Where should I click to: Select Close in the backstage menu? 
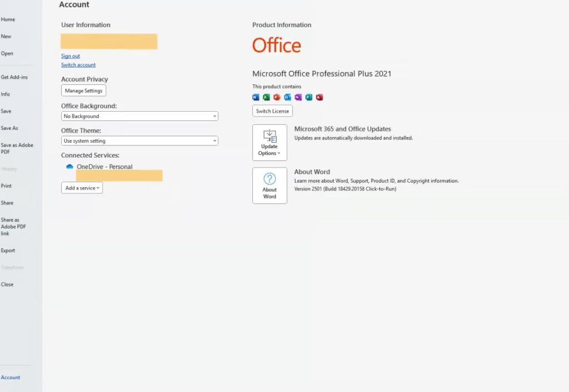pyautogui.click(x=7, y=284)
